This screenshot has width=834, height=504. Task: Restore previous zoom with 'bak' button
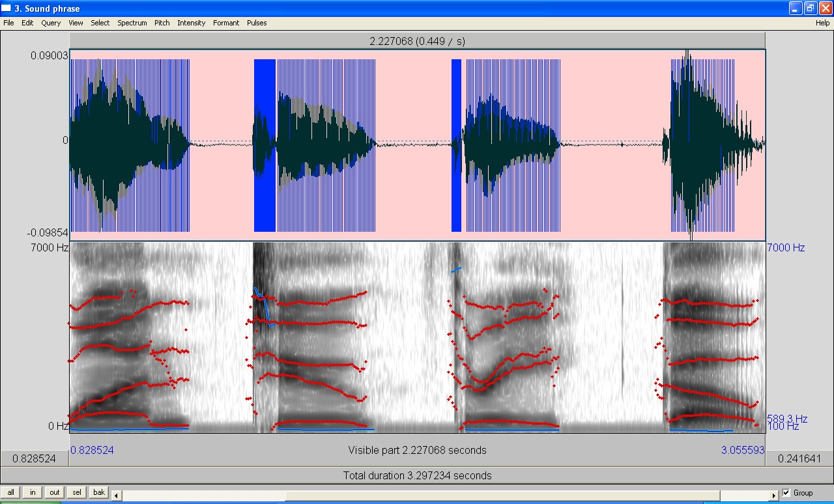click(x=98, y=492)
